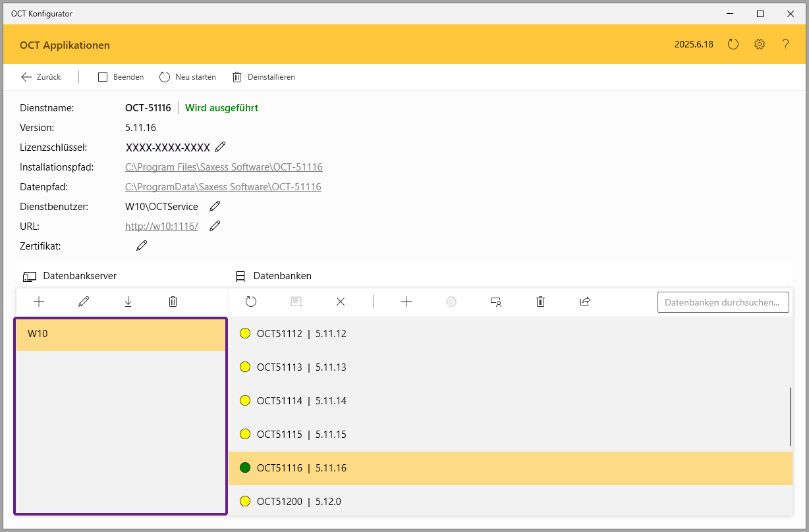The image size is (809, 532).
Task: Delete the selected Datenbankserver via trash icon
Action: (173, 302)
